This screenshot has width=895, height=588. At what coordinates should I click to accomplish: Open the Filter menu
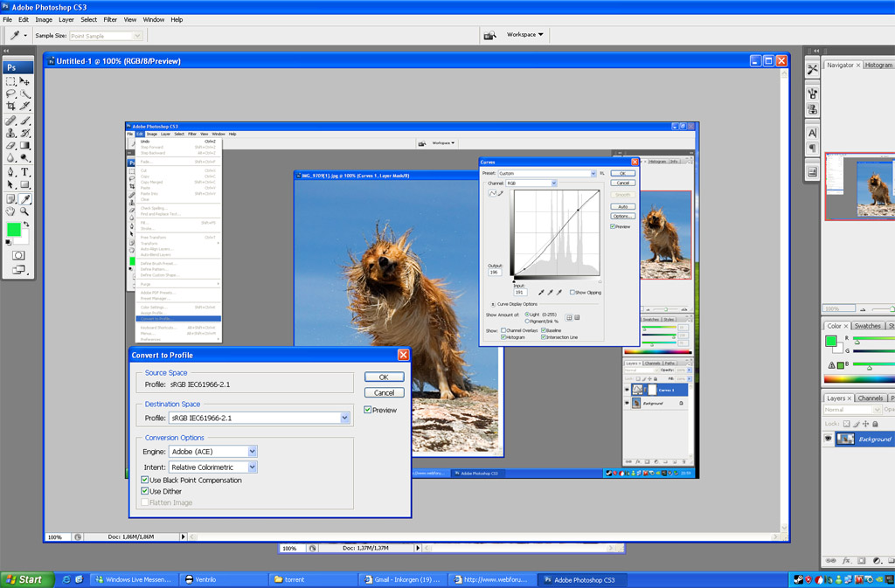(110, 19)
